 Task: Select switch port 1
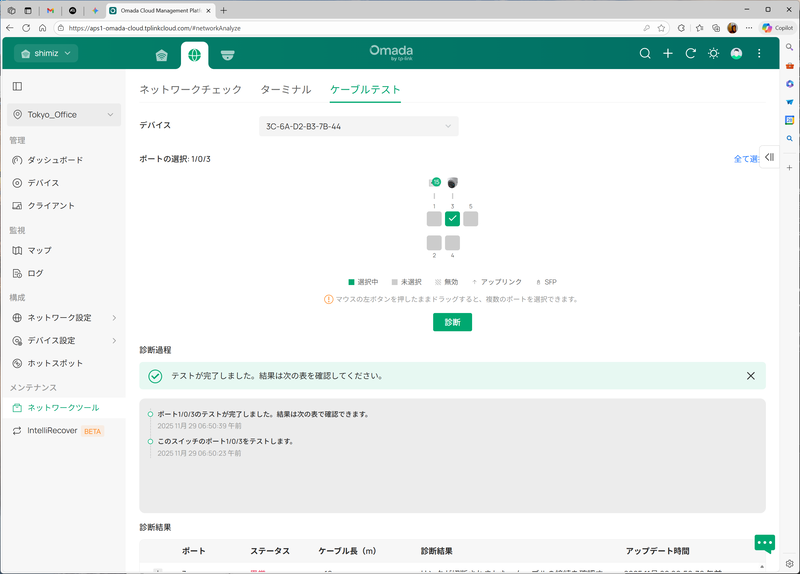click(x=434, y=219)
